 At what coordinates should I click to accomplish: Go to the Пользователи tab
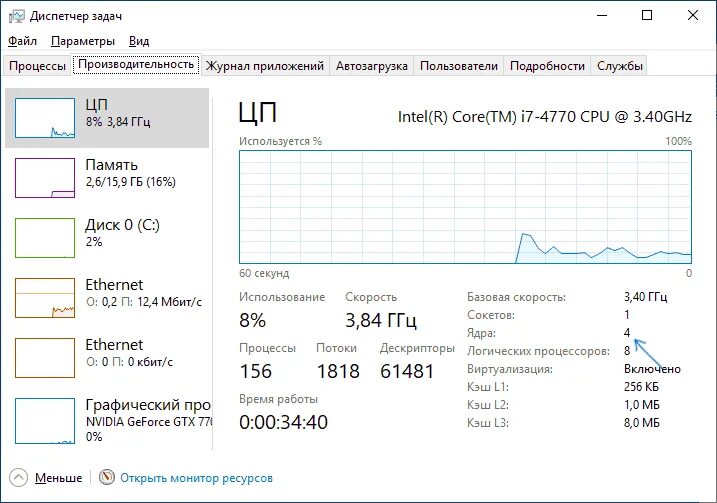459,66
